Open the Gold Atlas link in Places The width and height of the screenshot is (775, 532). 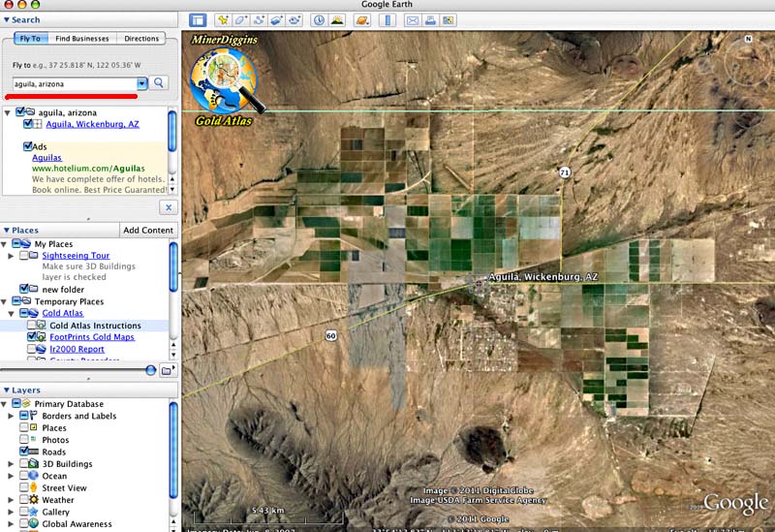pos(63,313)
